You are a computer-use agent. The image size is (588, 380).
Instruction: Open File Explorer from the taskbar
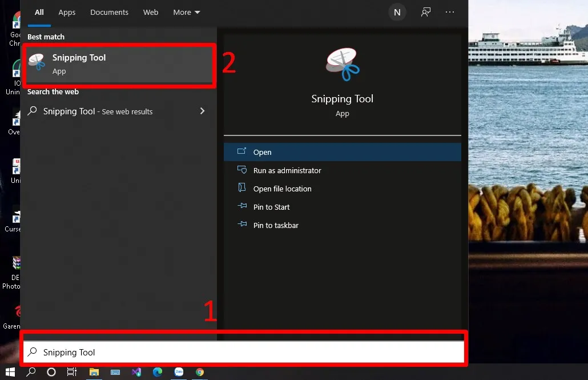(x=94, y=373)
